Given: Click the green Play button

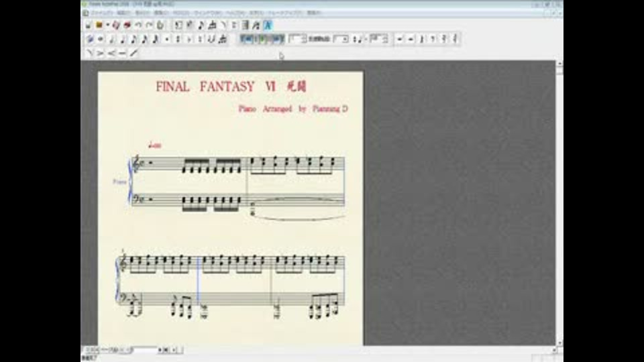Looking at the screenshot, I should pyautogui.click(x=262, y=39).
